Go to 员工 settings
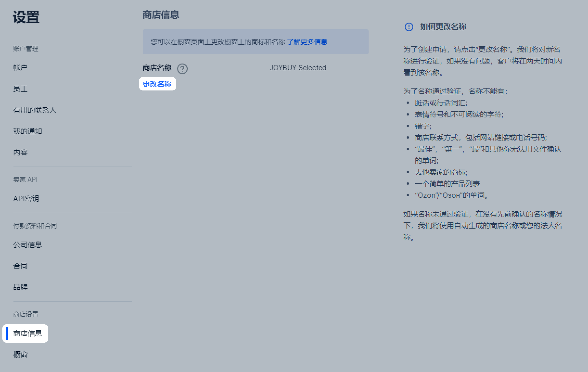588x372 pixels. [20, 89]
